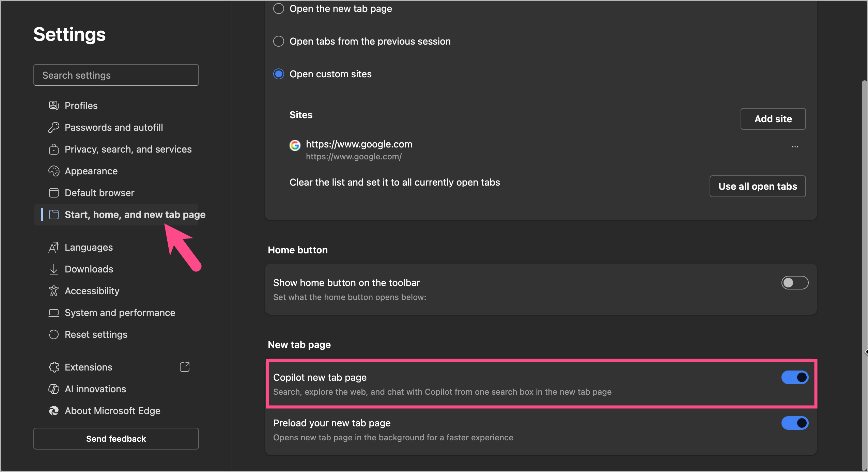Enable Show home button on toolbar toggle
The width and height of the screenshot is (868, 472).
pyautogui.click(x=794, y=283)
